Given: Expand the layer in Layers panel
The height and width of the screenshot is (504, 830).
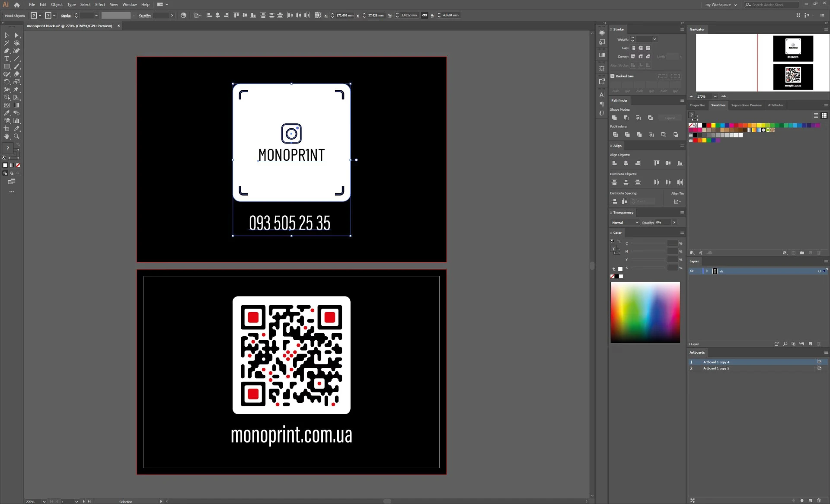Looking at the screenshot, I should pyautogui.click(x=707, y=271).
